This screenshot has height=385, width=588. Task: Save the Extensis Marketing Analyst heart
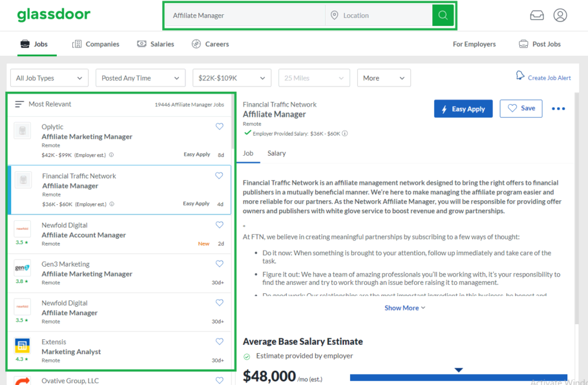[x=220, y=342]
